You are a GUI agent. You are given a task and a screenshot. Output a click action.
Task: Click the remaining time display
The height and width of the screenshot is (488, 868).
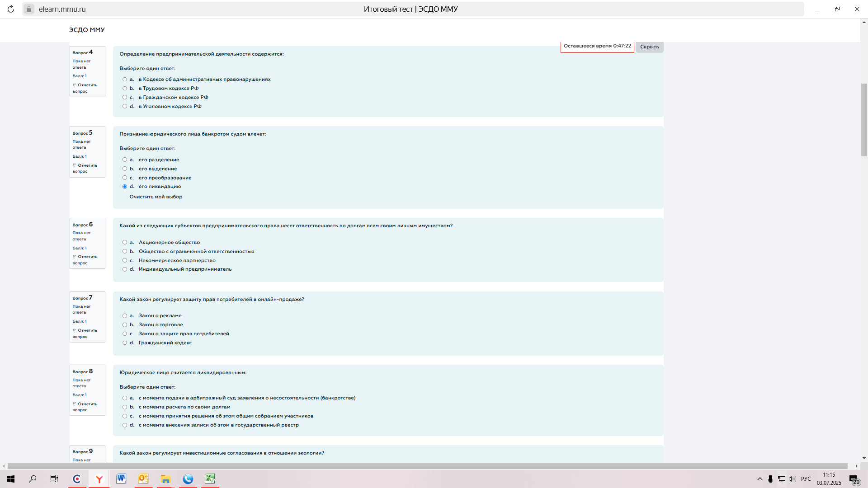597,46
